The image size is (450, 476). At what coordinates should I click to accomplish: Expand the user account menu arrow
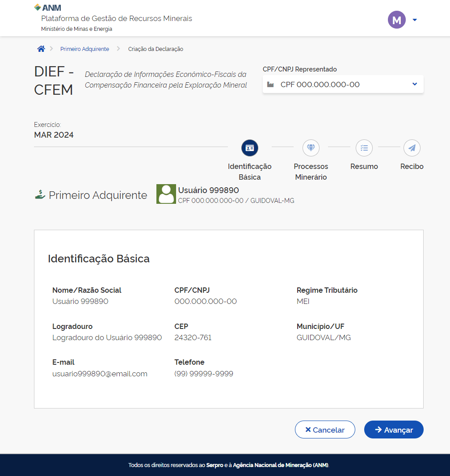pyautogui.click(x=415, y=20)
